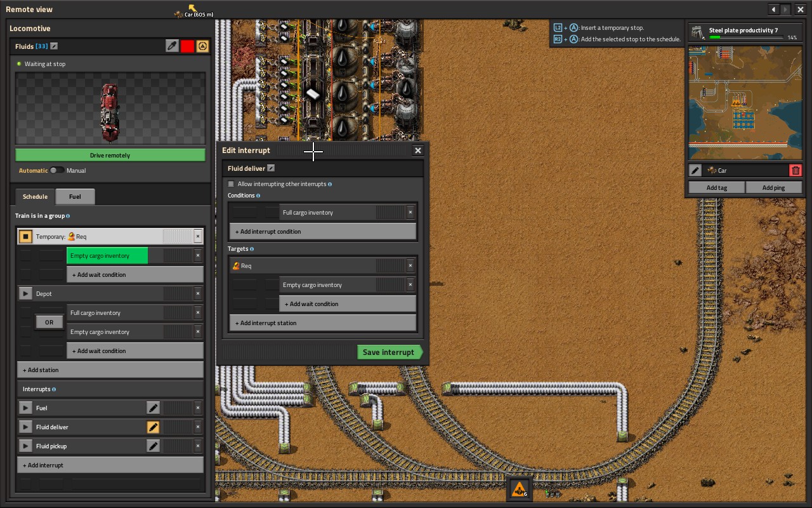
Task: Send train to Depot station
Action: pos(25,293)
